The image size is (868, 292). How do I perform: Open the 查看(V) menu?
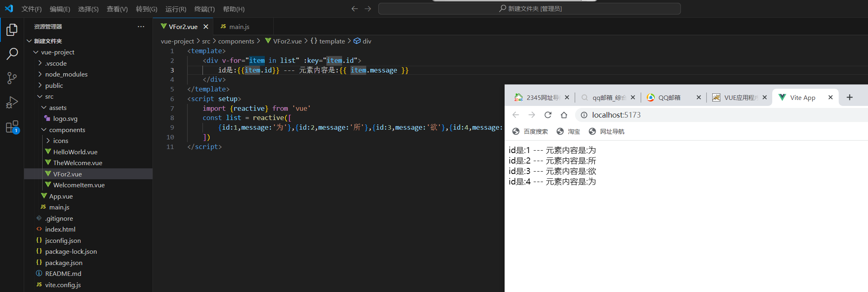(117, 9)
